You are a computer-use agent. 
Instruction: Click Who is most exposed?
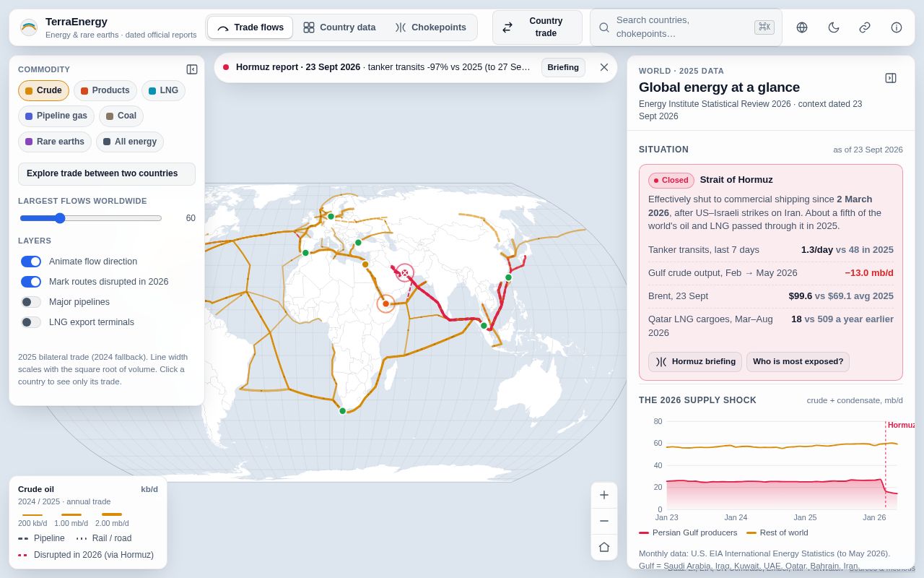point(798,362)
